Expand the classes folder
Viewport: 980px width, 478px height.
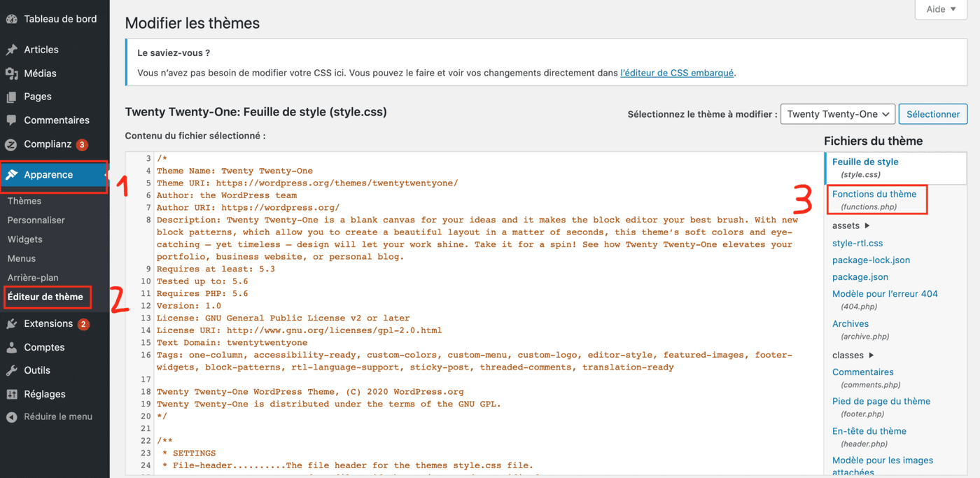point(853,356)
